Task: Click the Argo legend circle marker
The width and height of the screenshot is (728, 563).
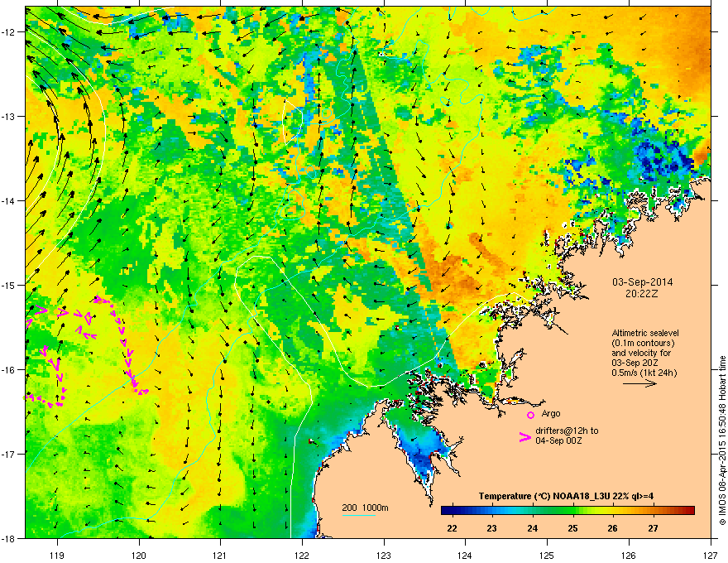Action: (x=530, y=415)
